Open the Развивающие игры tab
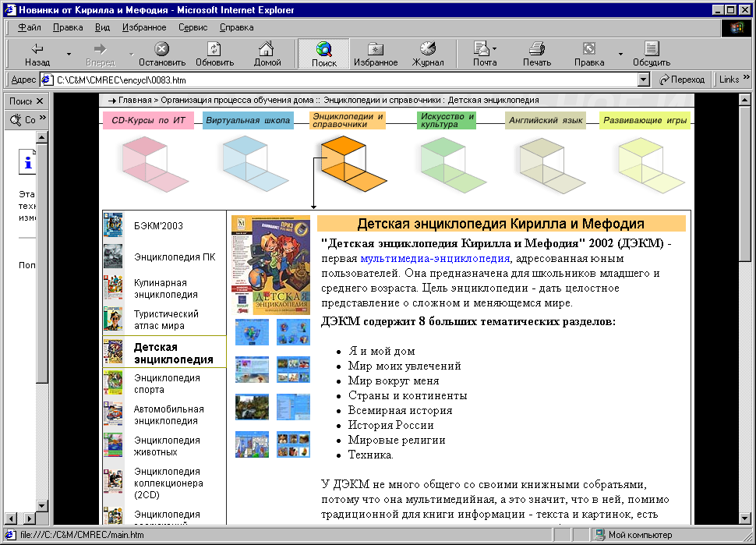756x545 pixels. 645,121
